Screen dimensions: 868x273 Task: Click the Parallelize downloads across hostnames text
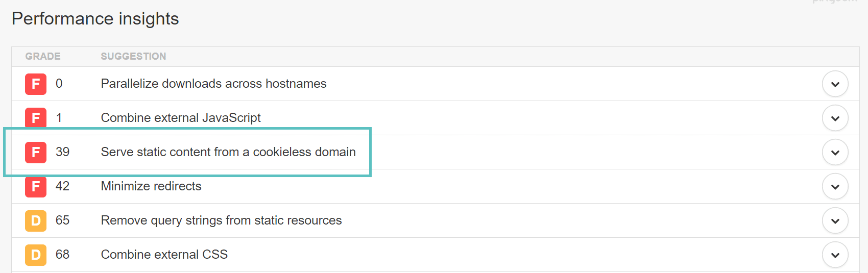coord(213,84)
